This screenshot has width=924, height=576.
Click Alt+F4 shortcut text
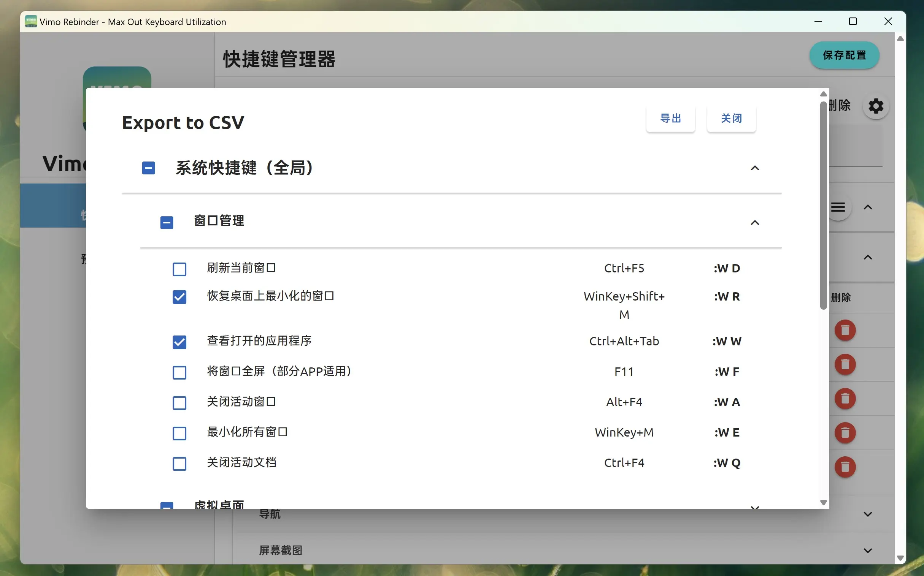pos(624,402)
